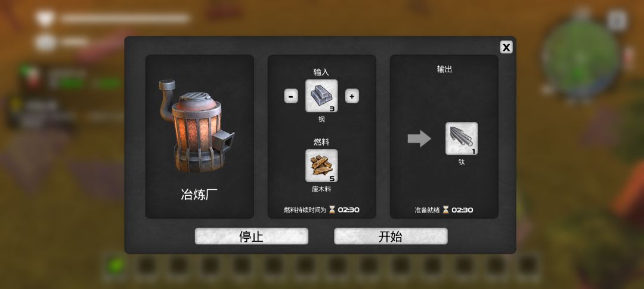Click the 输出 output panel header
The height and width of the screenshot is (289, 644).
444,69
